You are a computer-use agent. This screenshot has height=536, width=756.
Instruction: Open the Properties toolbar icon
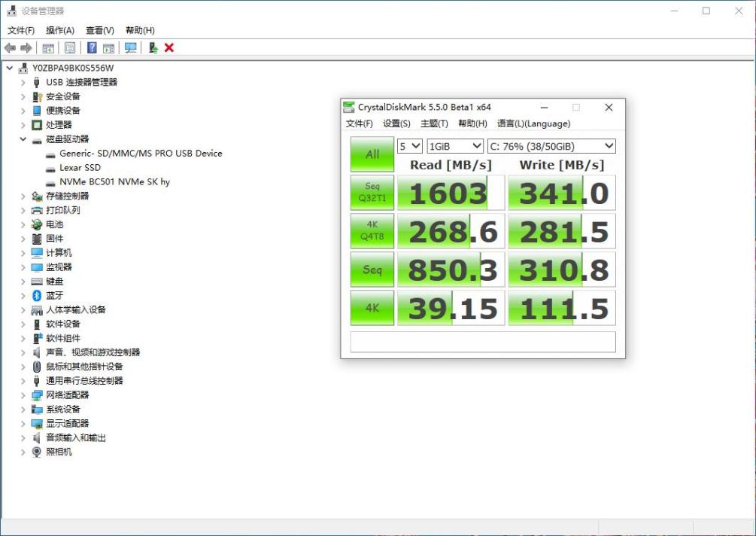pyautogui.click(x=70, y=47)
